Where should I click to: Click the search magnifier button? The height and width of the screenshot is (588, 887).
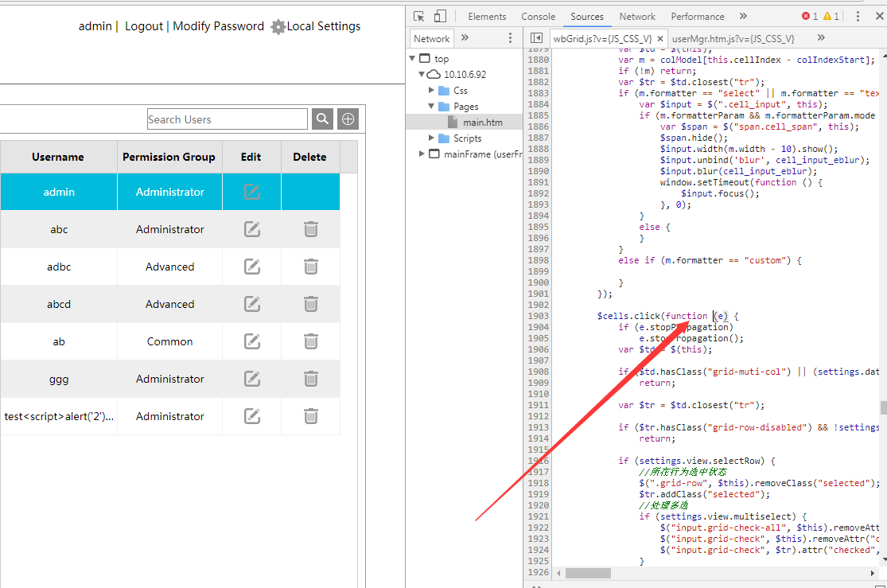(x=322, y=119)
